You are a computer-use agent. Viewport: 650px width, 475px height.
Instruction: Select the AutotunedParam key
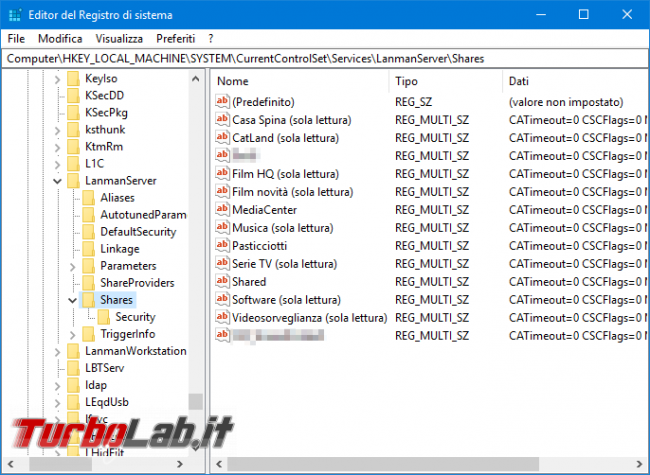point(143,215)
